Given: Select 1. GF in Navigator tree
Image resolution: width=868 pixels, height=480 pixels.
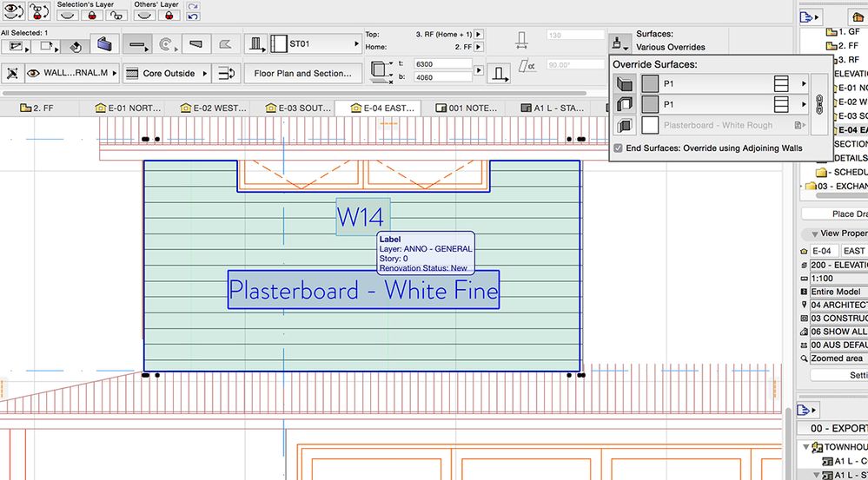Looking at the screenshot, I should 841,31.
